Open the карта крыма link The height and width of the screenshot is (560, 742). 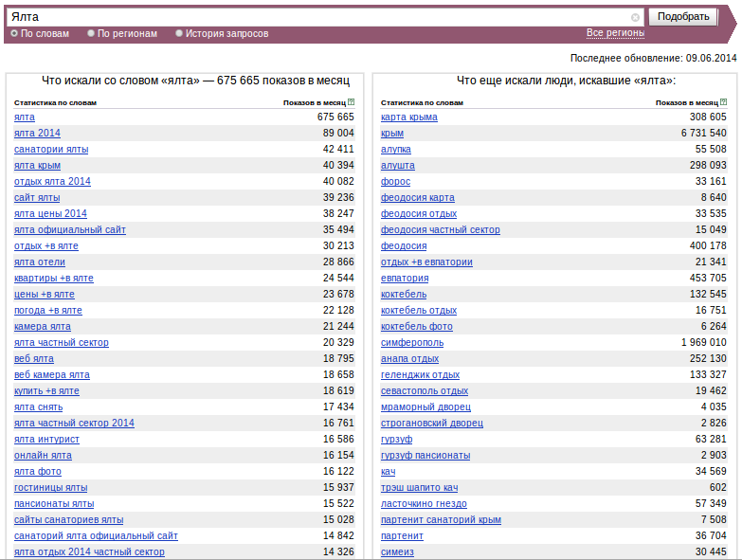(409, 117)
